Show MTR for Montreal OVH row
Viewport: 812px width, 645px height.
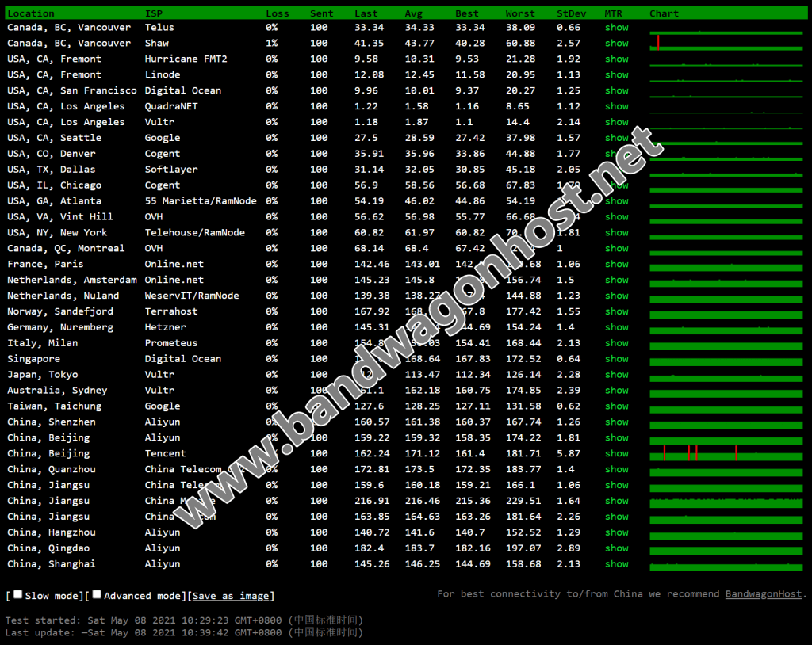point(617,249)
